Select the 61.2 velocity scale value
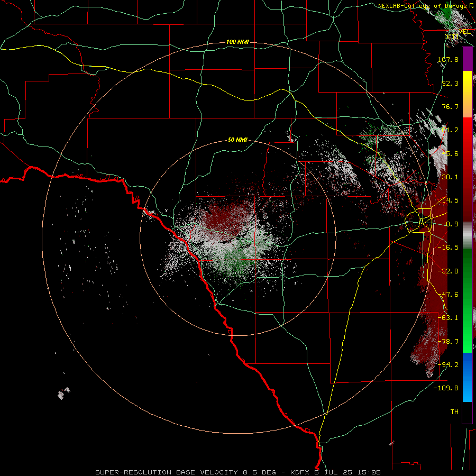The width and height of the screenshot is (476, 476). (450, 130)
